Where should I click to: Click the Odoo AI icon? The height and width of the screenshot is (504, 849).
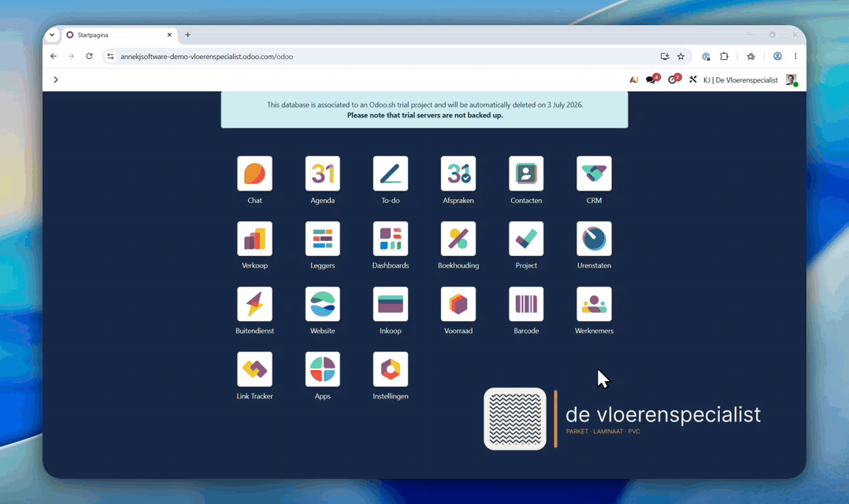coord(633,80)
